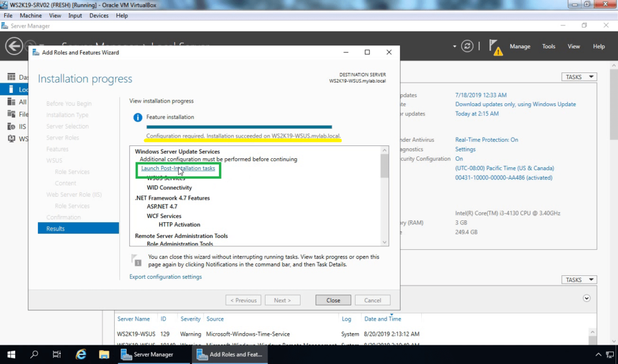Click 7/18/2019 12:33 AM update link
The width and height of the screenshot is (618, 364).
coord(480,95)
